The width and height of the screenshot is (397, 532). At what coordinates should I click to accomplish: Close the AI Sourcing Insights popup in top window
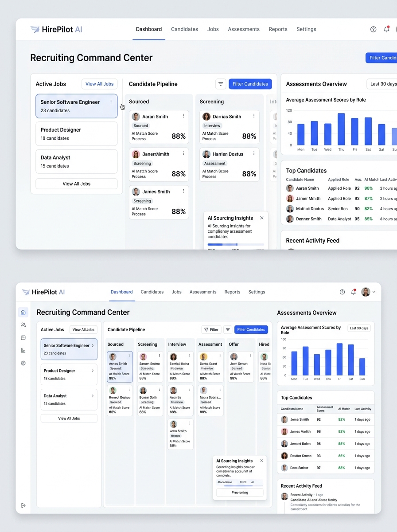click(262, 218)
